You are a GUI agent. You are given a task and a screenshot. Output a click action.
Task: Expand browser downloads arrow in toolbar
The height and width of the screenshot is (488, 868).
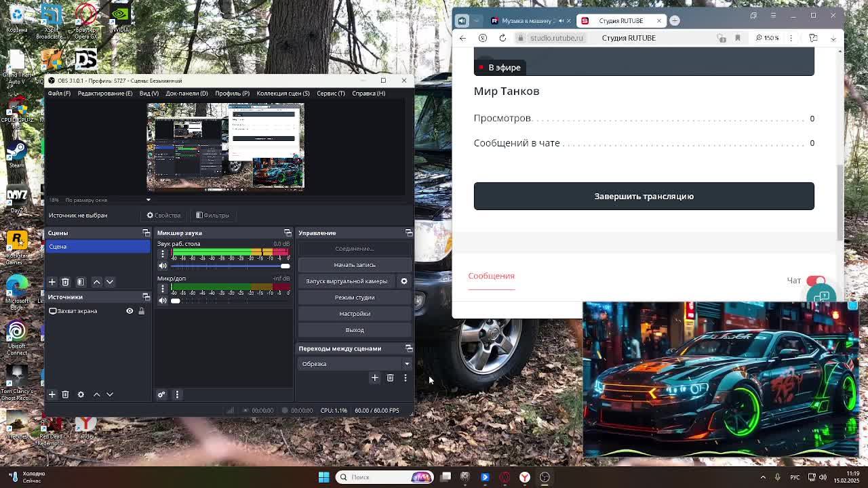[x=833, y=39]
